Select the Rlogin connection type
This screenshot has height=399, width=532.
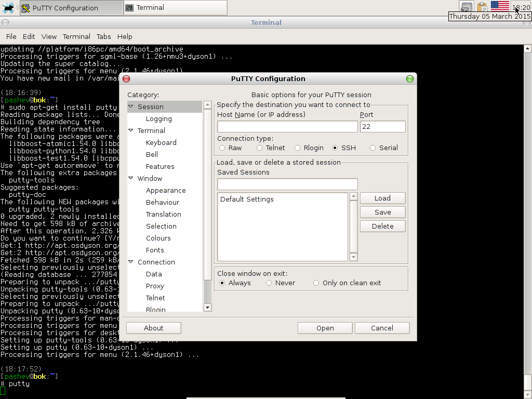point(298,148)
